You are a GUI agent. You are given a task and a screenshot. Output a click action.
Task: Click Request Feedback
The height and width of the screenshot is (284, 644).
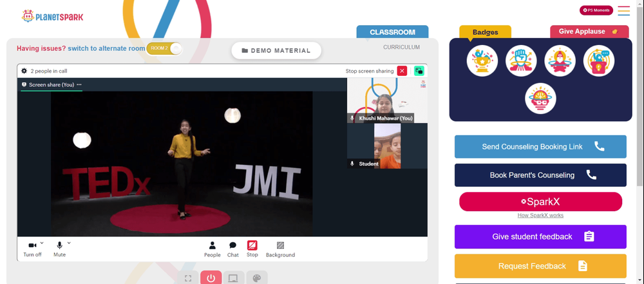540,266
